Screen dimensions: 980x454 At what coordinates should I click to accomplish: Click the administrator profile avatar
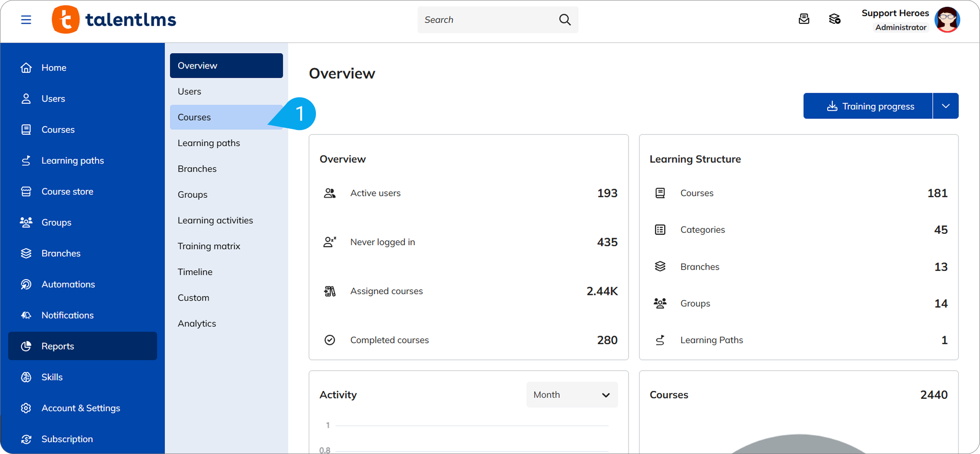click(947, 20)
